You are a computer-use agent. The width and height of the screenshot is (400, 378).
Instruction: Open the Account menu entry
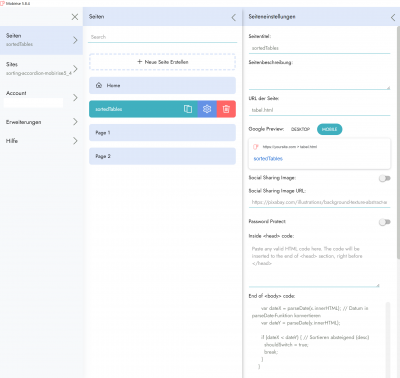coord(41,97)
